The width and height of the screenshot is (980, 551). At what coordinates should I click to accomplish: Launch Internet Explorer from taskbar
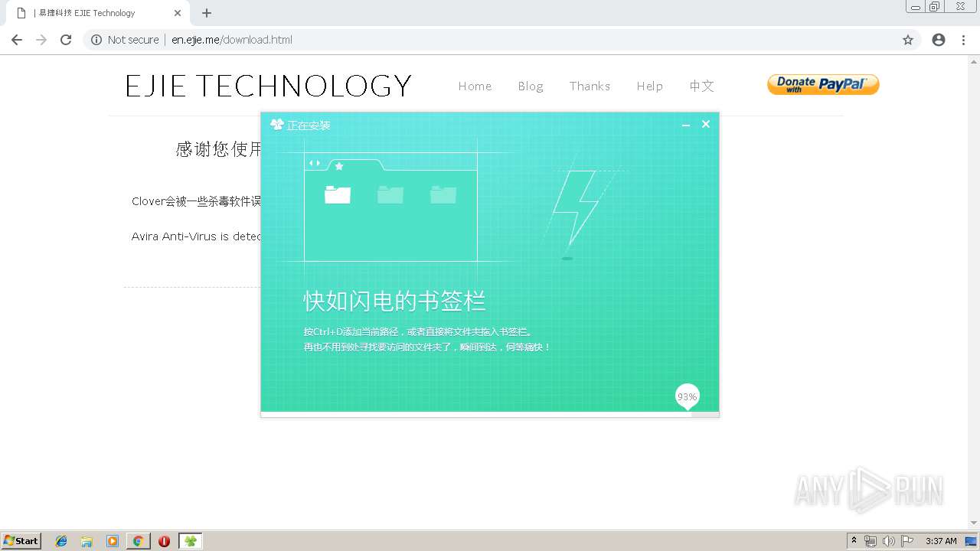61,541
